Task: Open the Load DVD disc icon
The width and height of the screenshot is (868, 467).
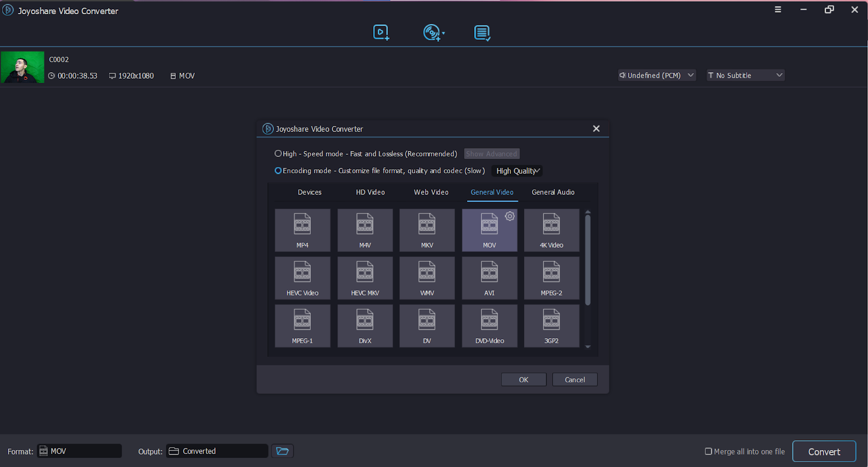Action: pos(432,33)
